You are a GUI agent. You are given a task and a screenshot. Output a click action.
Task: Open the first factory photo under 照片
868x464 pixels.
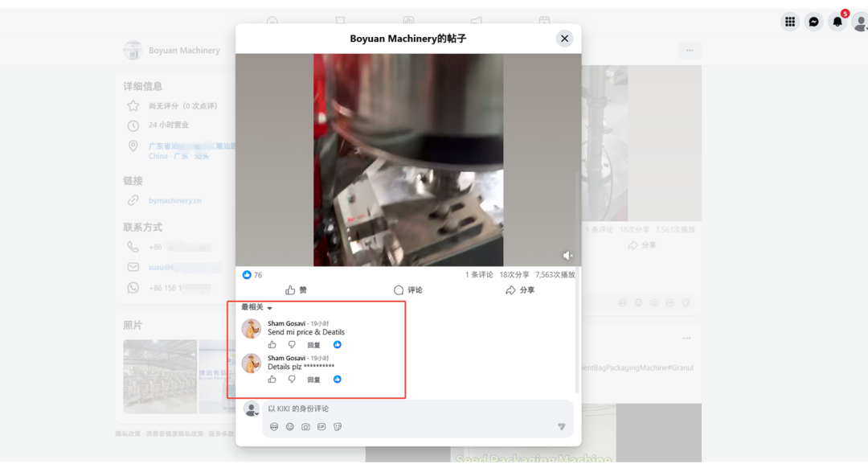coord(160,376)
